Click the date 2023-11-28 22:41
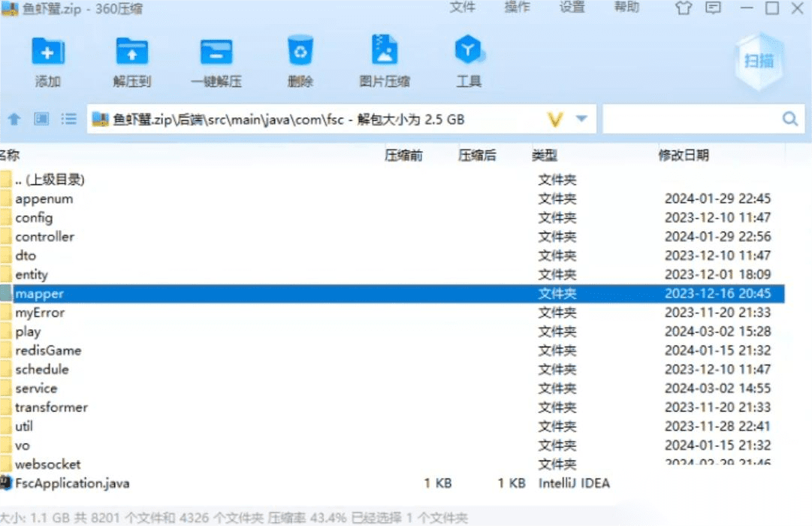Screen dimensions: 812x526 coord(718,426)
